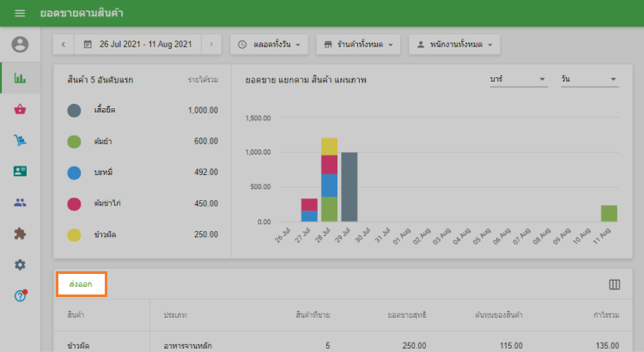Open the hamburger navigation menu
The height and width of the screenshot is (352, 644).
pyautogui.click(x=20, y=14)
